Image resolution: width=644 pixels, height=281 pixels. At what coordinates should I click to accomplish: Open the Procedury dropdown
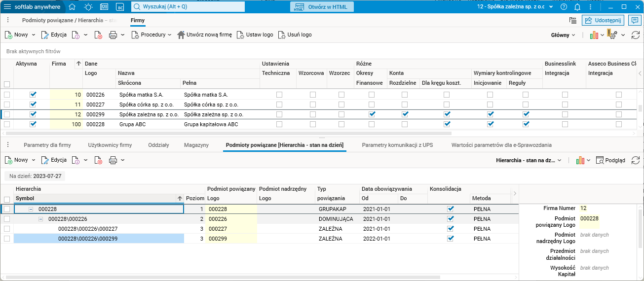[x=152, y=35]
